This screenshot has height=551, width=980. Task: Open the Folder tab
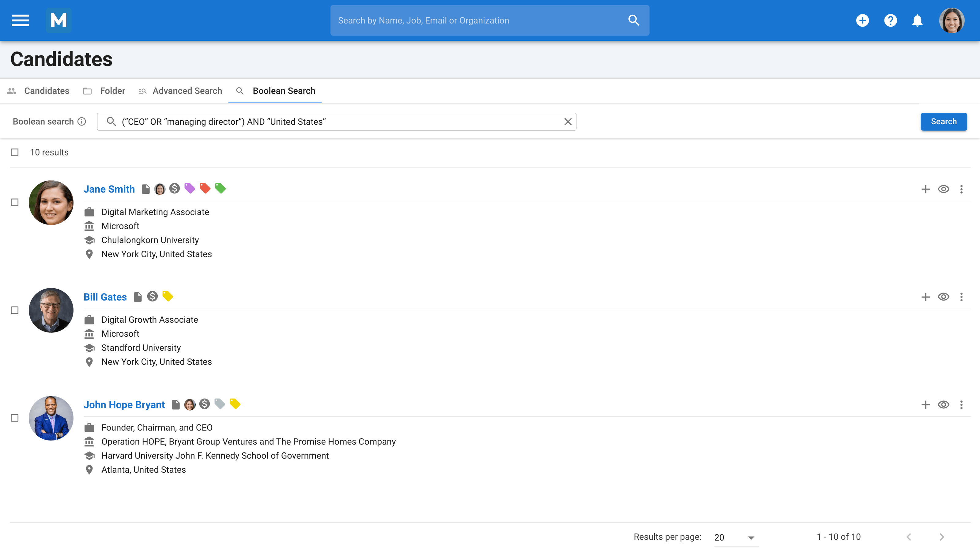pyautogui.click(x=112, y=91)
